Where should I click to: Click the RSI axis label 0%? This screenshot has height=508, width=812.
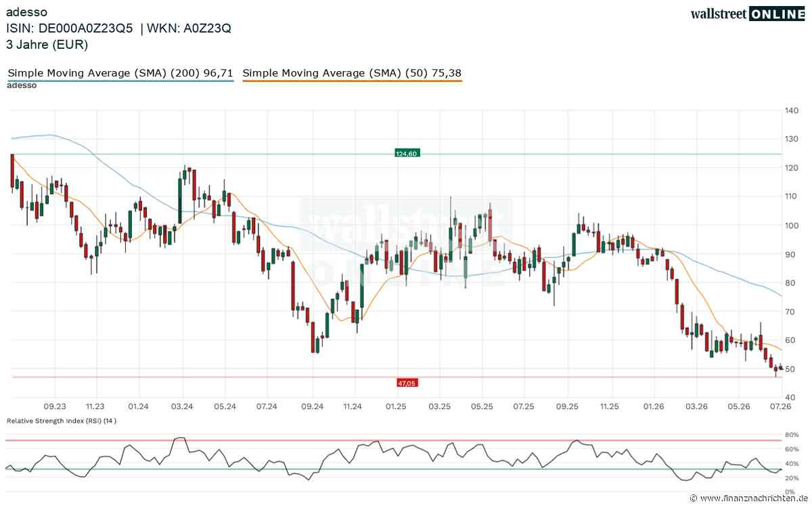pyautogui.click(x=790, y=492)
